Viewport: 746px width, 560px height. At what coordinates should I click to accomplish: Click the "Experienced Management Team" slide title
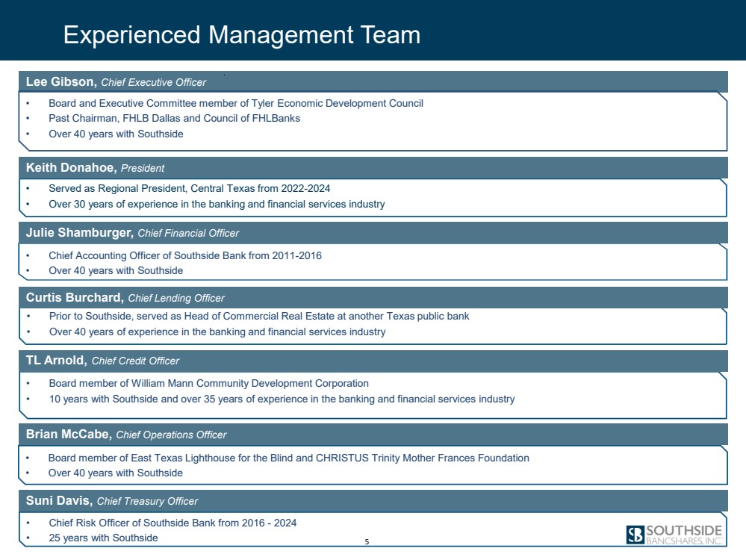click(x=242, y=35)
